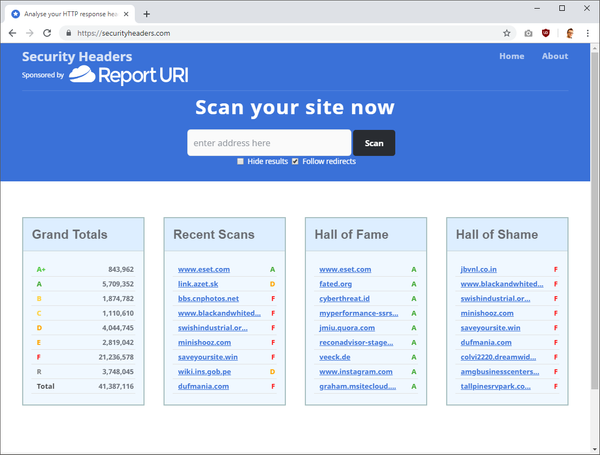
Task: Click the user profile avatar icon
Action: point(568,33)
